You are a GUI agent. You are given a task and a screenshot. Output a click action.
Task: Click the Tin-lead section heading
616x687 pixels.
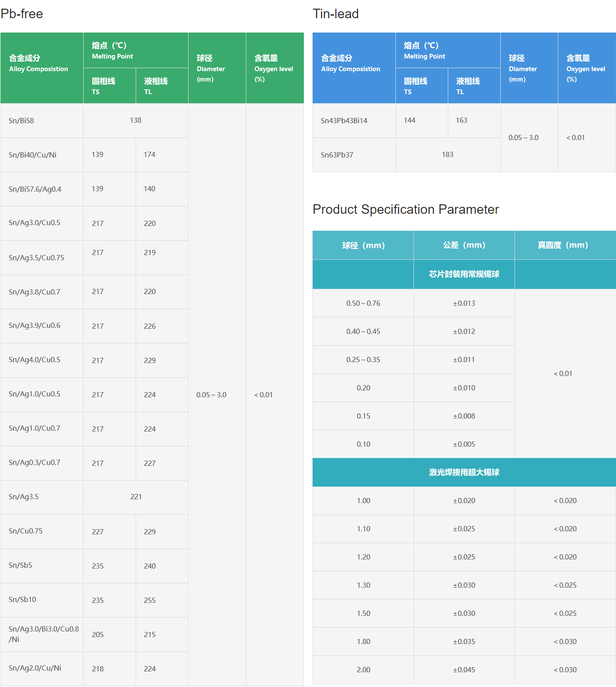(336, 14)
